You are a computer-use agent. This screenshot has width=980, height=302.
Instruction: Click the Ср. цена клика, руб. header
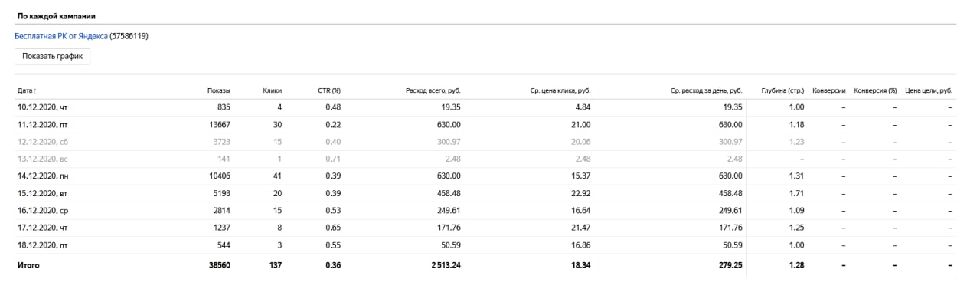[x=560, y=90]
